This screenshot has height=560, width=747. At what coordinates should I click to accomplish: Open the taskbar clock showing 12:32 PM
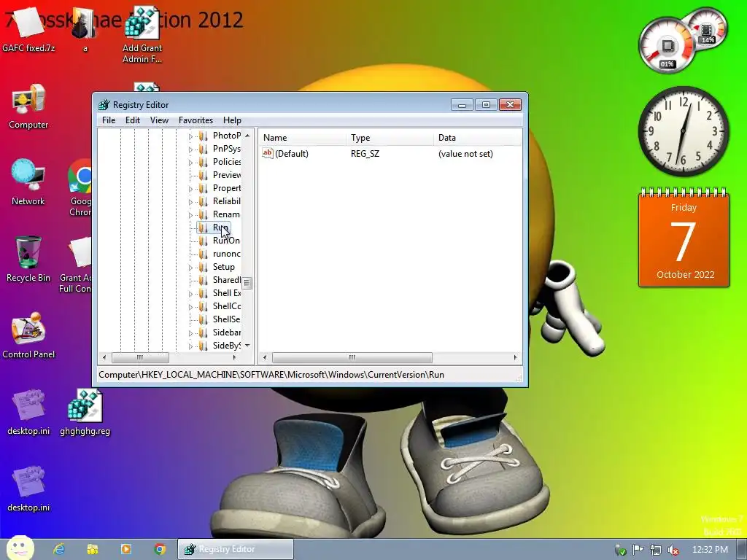point(710,550)
